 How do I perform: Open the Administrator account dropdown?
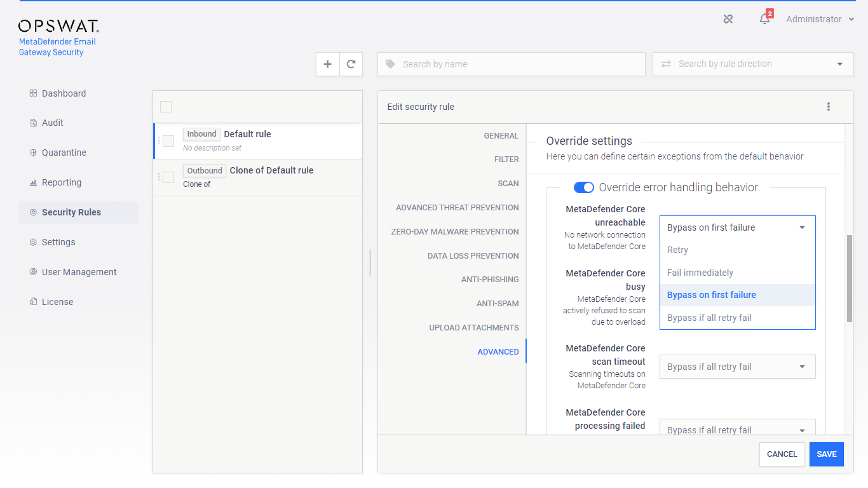click(820, 19)
